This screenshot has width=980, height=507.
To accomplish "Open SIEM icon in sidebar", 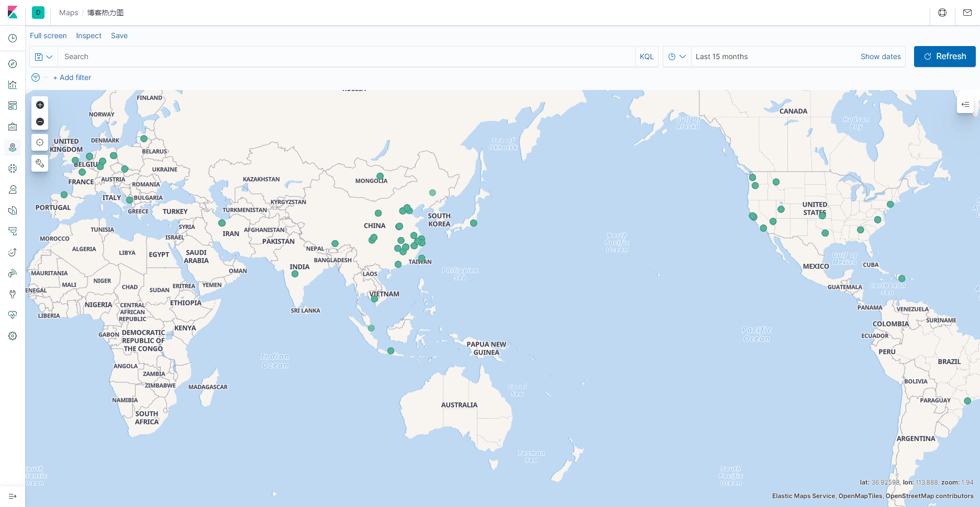I will pyautogui.click(x=13, y=273).
